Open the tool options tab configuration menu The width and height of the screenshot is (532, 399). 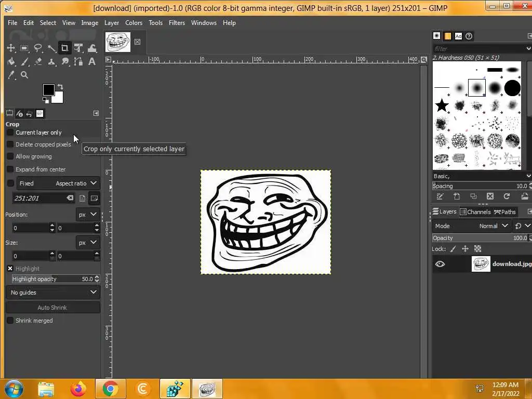tap(96, 113)
